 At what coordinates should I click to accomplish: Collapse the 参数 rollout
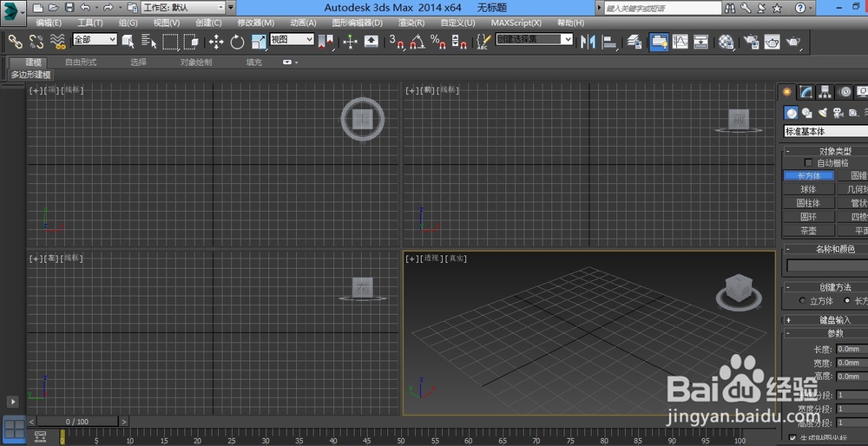tap(826, 333)
